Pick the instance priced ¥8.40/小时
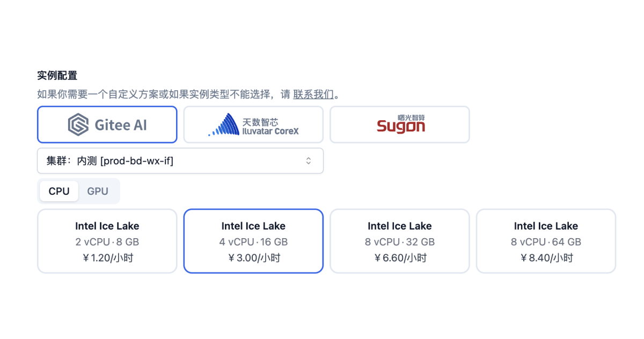Image resolution: width=644 pixels, height=339 pixels. point(546,241)
